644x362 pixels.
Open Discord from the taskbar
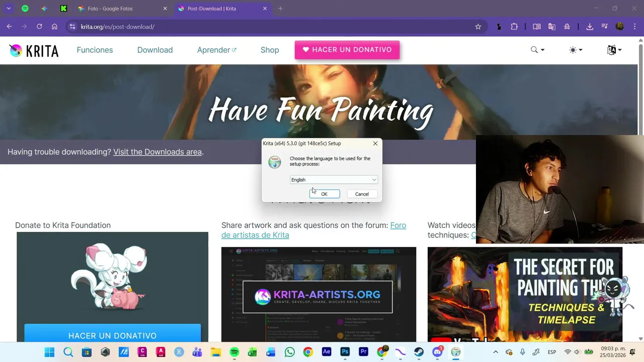click(437, 352)
